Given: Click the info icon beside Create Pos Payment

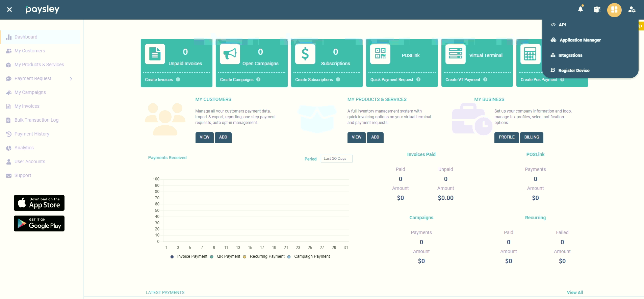Looking at the screenshot, I should pyautogui.click(x=562, y=80).
